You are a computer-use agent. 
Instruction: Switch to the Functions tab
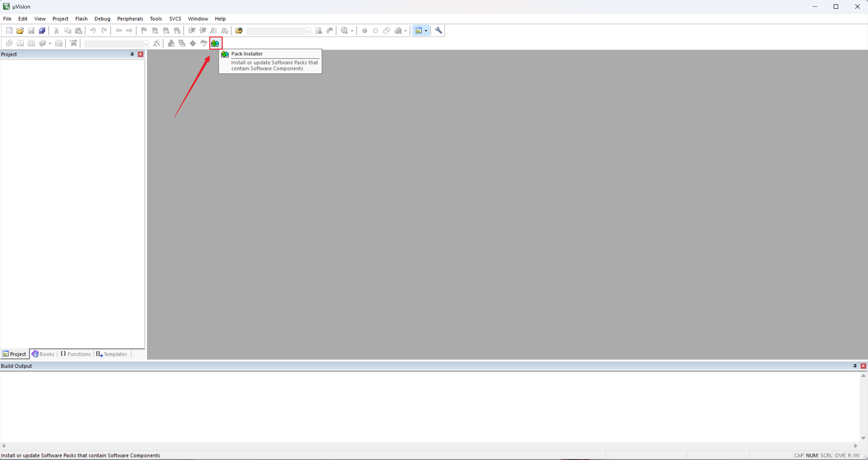(76, 354)
